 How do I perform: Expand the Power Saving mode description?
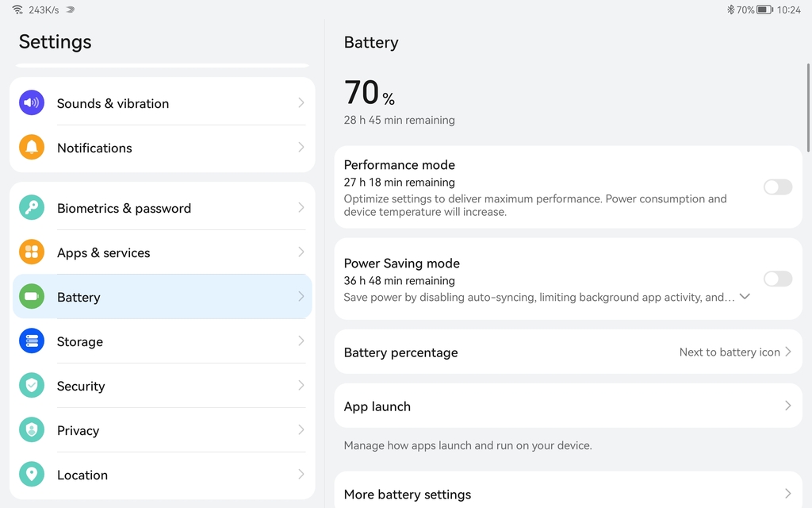(745, 297)
